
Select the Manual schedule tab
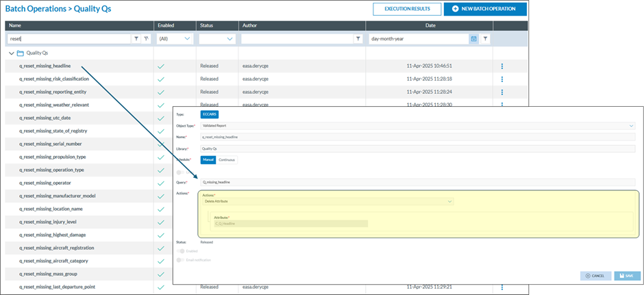tap(208, 160)
